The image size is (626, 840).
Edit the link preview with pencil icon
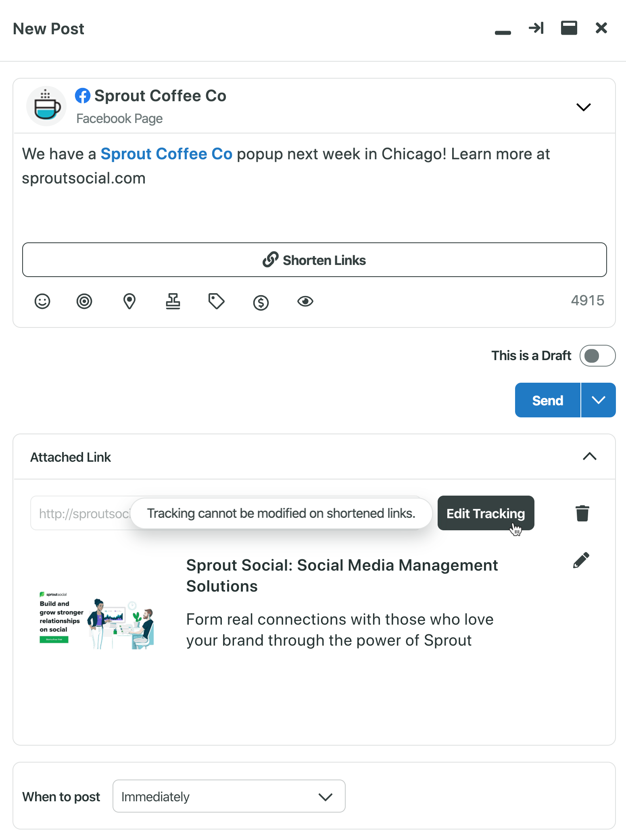(x=581, y=560)
